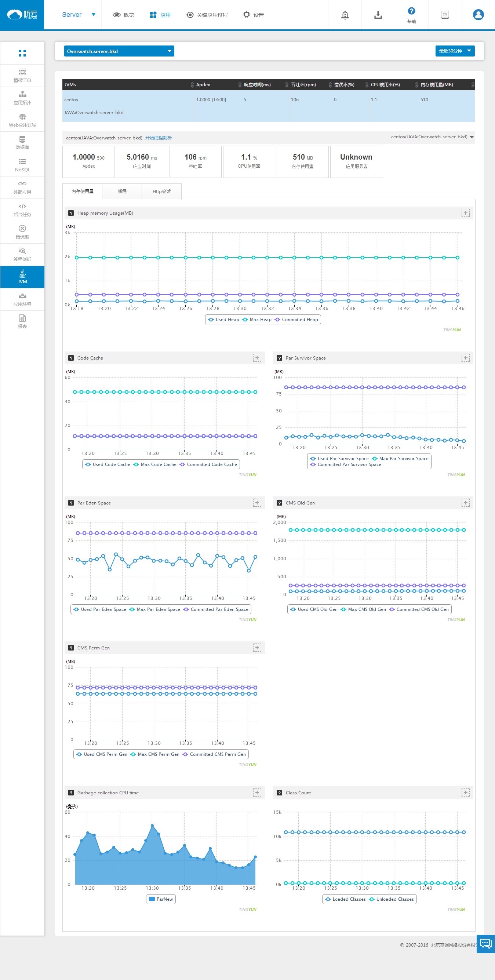Open the user profile avatar
The height and width of the screenshot is (980, 495).
coord(478,15)
